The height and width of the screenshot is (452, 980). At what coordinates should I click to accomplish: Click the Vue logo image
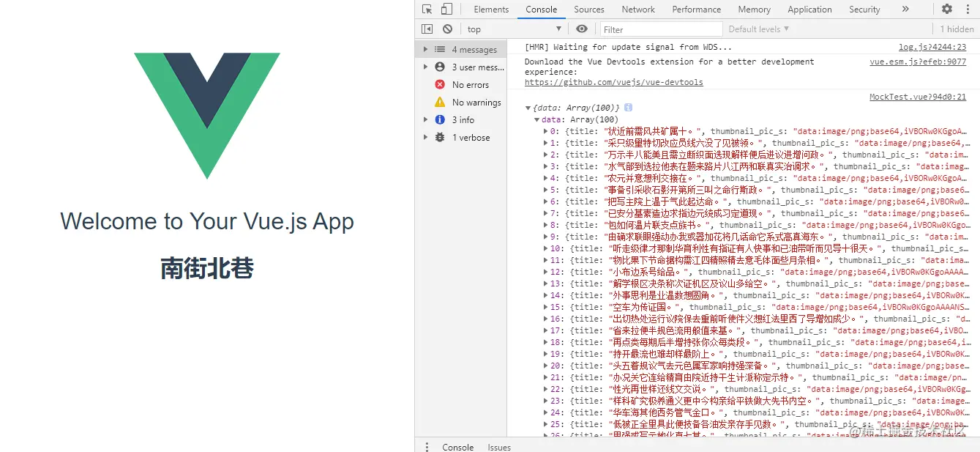click(x=207, y=116)
